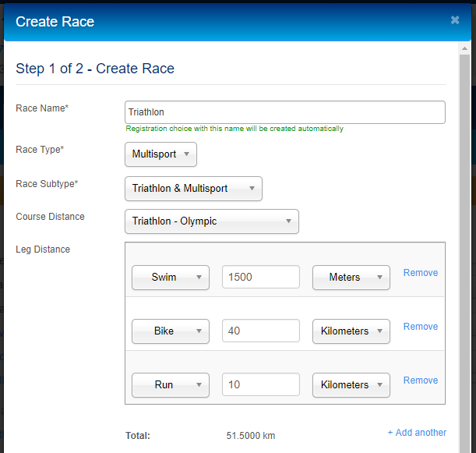The image size is (476, 453).
Task: Click the Leg Distance label
Action: tap(43, 250)
